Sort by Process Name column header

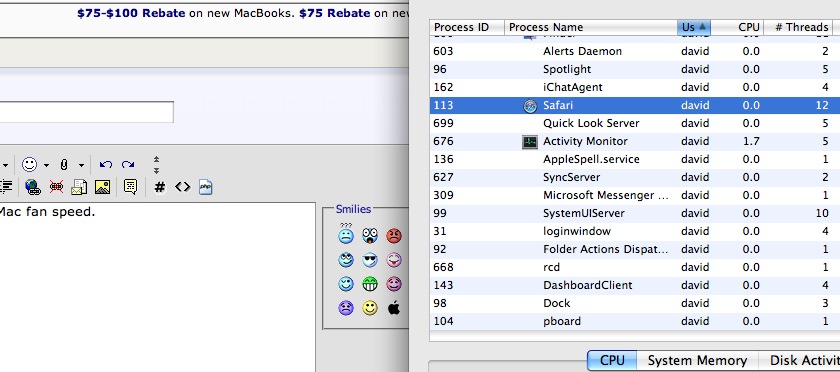pyautogui.click(x=591, y=27)
